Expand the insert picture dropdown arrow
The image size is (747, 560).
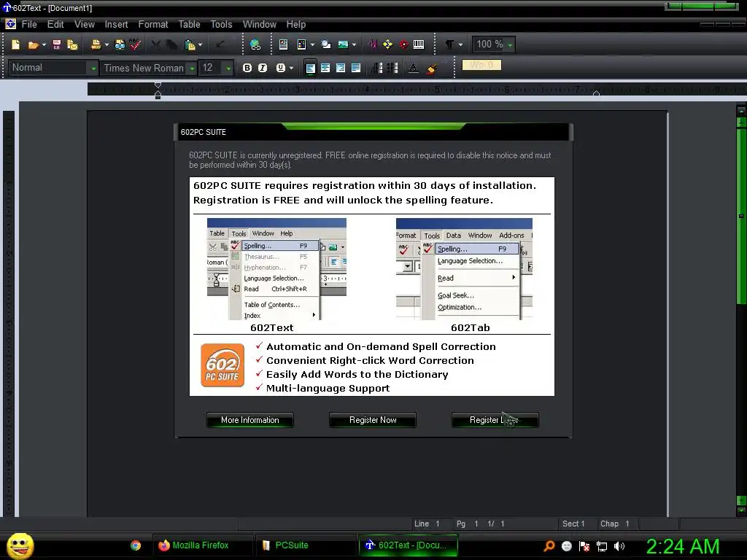pos(354,45)
